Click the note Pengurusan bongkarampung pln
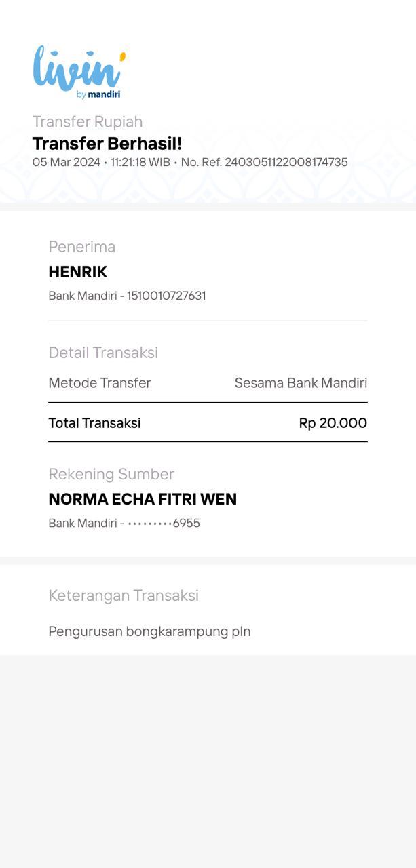This screenshot has width=416, height=868. point(149,632)
